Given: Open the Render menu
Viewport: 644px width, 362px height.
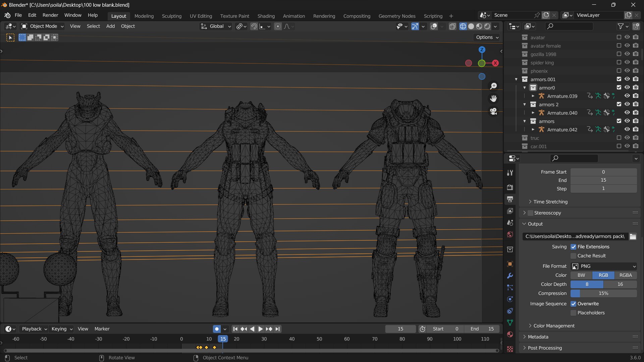Looking at the screenshot, I should point(50,15).
